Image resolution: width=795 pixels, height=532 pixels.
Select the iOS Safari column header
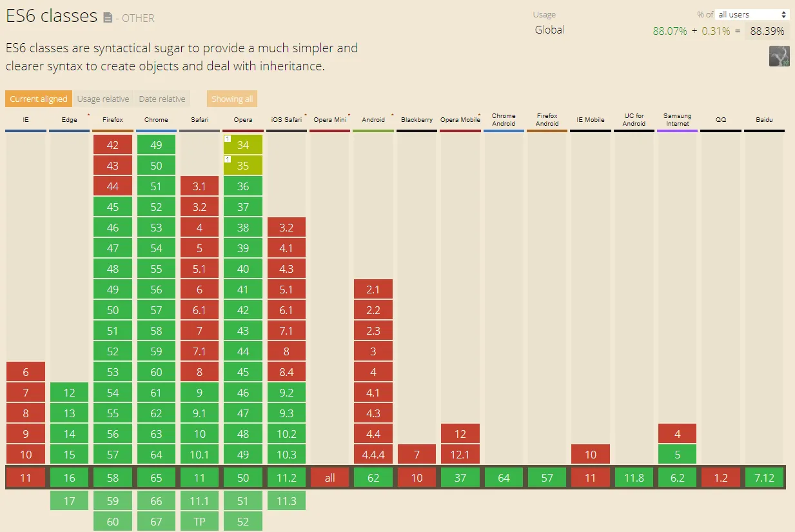tap(286, 120)
